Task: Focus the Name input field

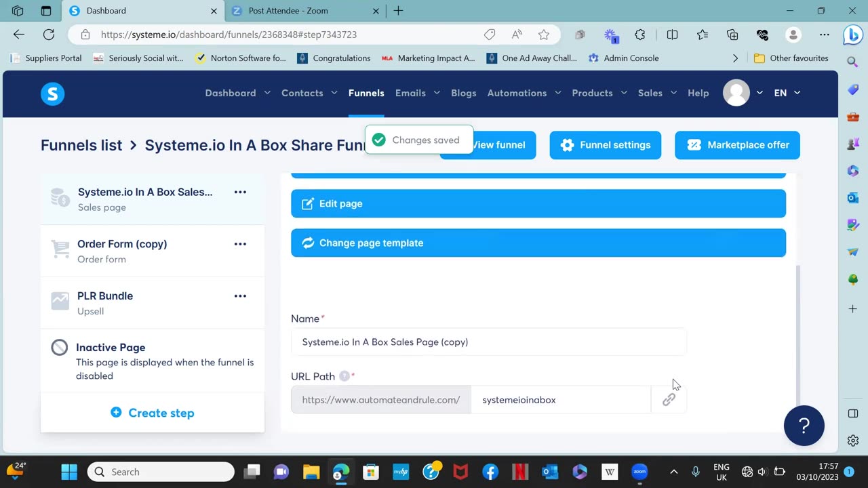Action: click(489, 342)
